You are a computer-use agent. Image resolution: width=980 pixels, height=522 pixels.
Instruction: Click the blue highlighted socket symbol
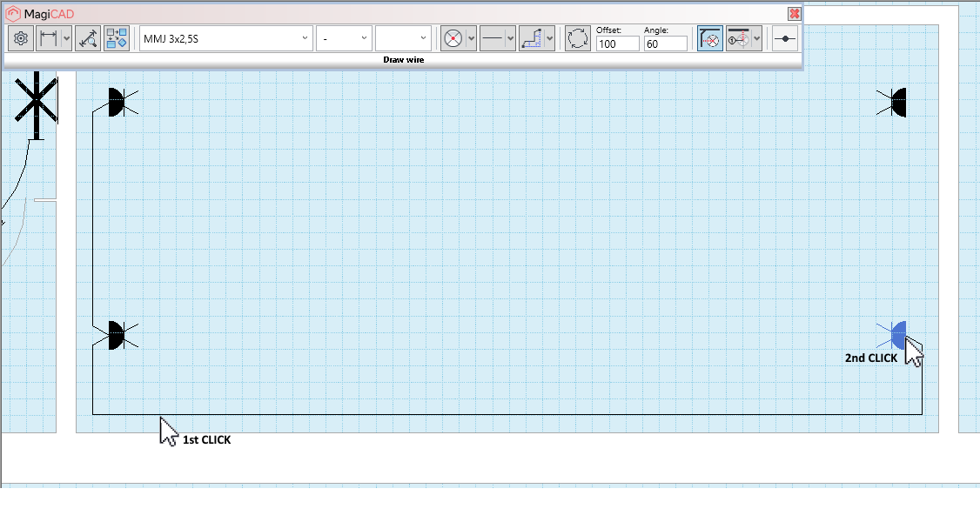coord(897,334)
